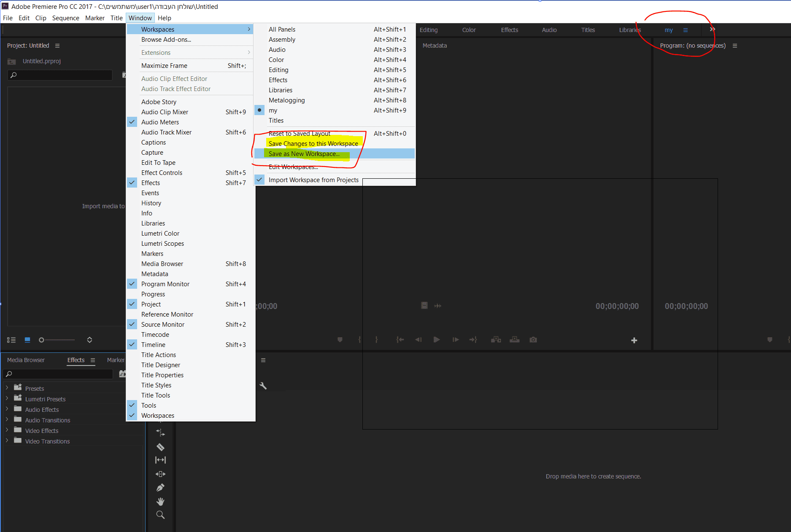Screen dimensions: 791x532
Task: Uncheck Audio Meters in Window menu
Action: (191, 122)
